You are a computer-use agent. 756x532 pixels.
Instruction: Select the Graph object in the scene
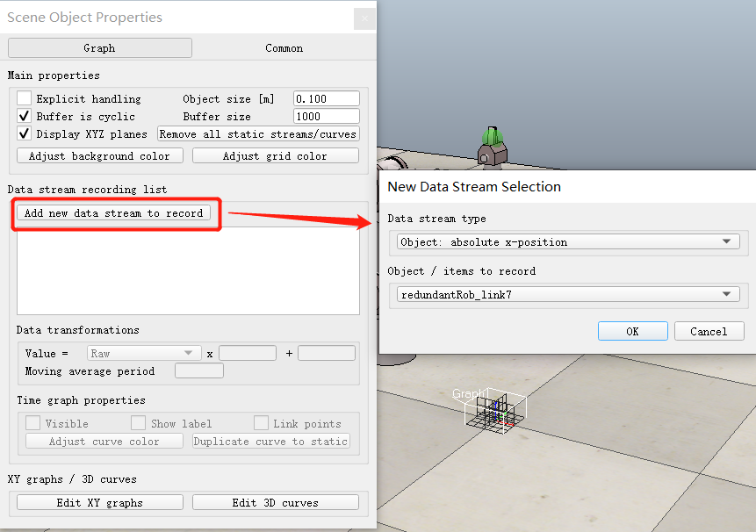[494, 411]
